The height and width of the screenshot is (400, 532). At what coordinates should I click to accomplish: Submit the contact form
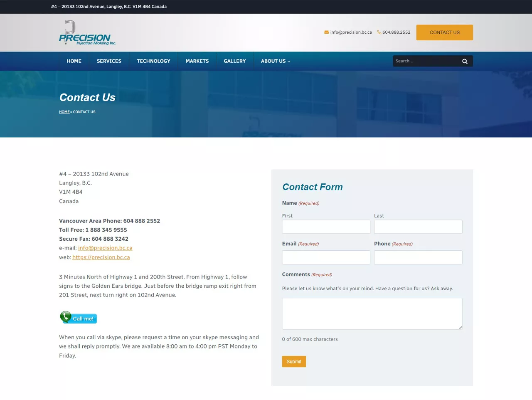[294, 361]
